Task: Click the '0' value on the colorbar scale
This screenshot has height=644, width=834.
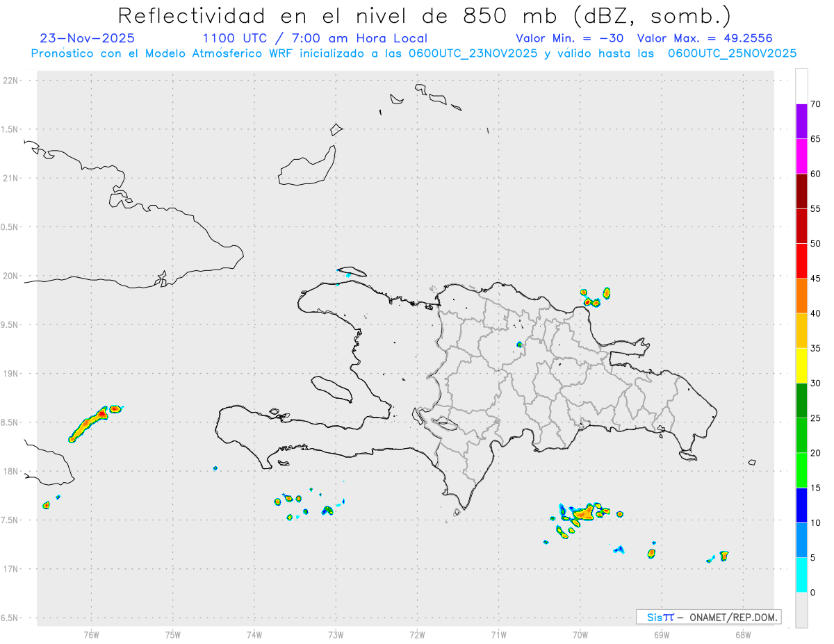Action: click(813, 593)
